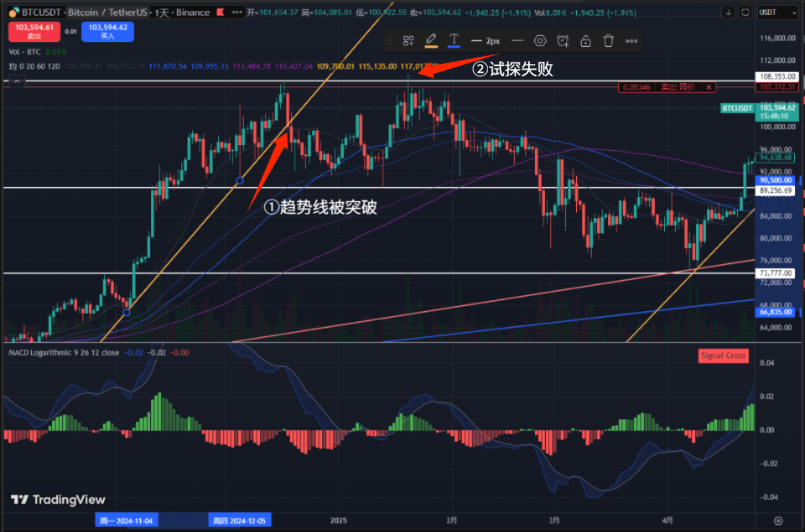Viewport: 805px width, 532px height.
Task: Open the drawing settings hexagon icon
Action: (540, 41)
